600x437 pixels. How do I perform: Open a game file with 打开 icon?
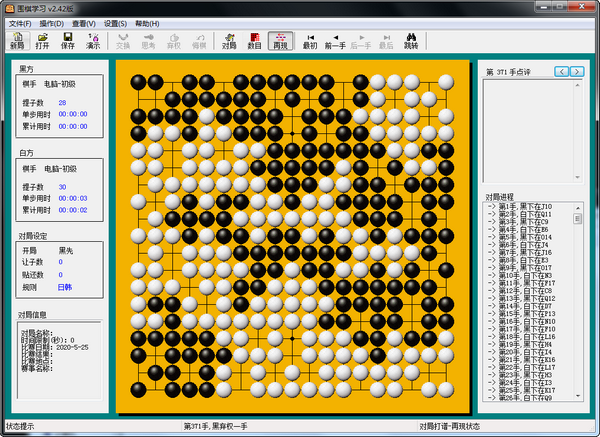(x=42, y=41)
